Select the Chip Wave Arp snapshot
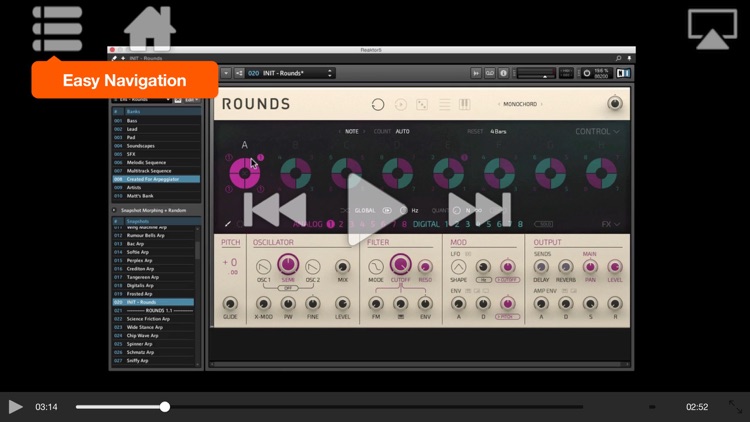The image size is (750, 422). [153, 335]
